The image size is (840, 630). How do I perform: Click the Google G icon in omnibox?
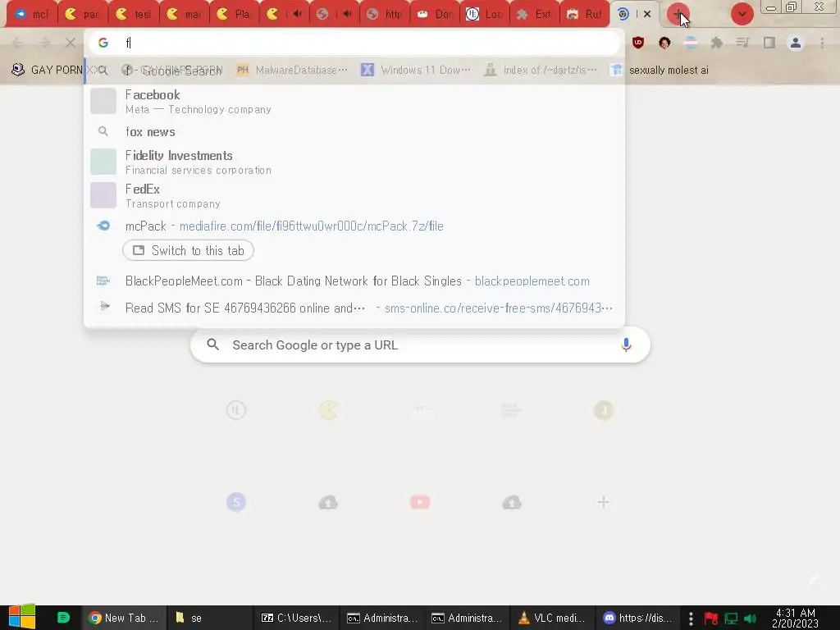(x=103, y=43)
